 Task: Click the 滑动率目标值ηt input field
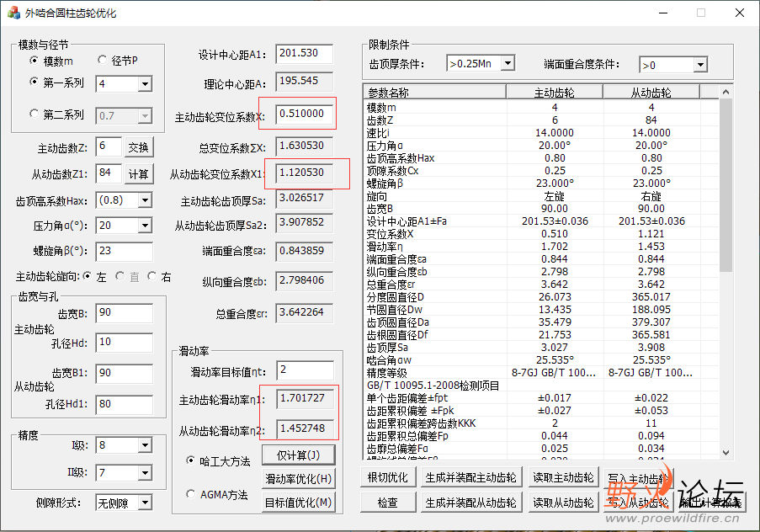[305, 370]
